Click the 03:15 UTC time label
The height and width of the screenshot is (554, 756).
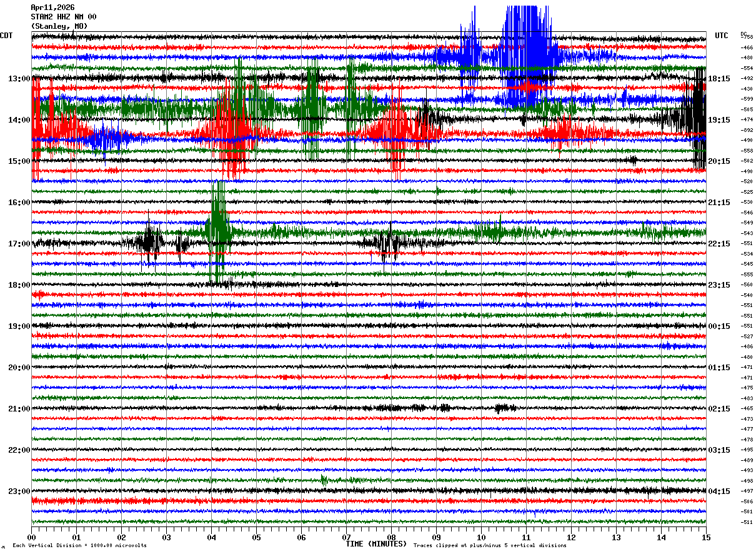coord(719,450)
